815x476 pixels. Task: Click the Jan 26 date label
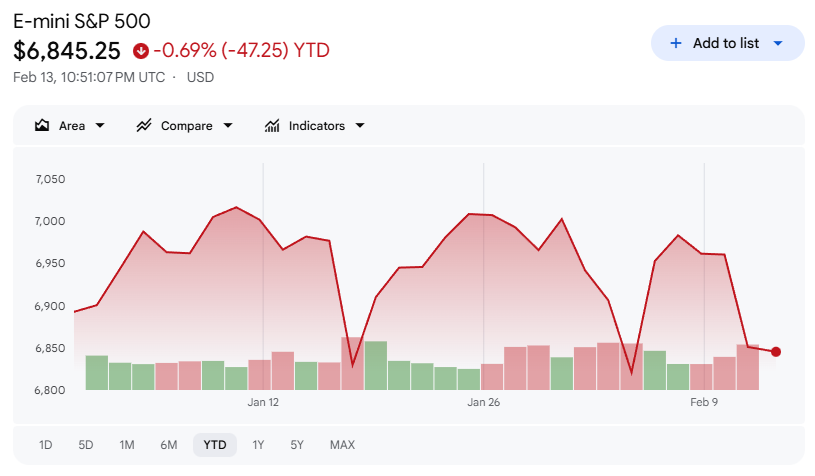tap(483, 402)
